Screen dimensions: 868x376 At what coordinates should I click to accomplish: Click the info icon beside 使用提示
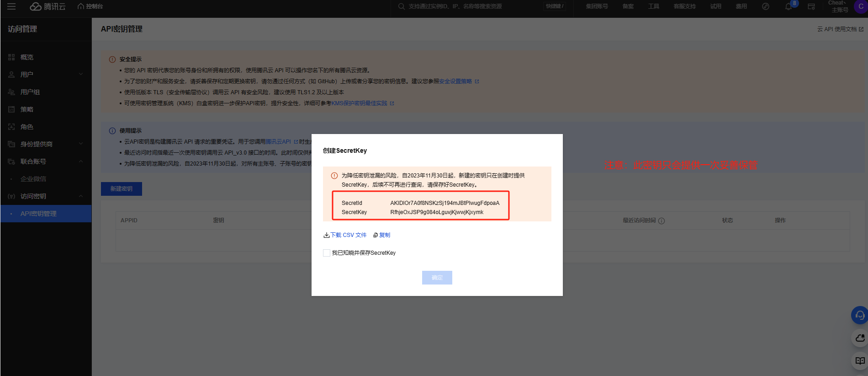tap(112, 131)
